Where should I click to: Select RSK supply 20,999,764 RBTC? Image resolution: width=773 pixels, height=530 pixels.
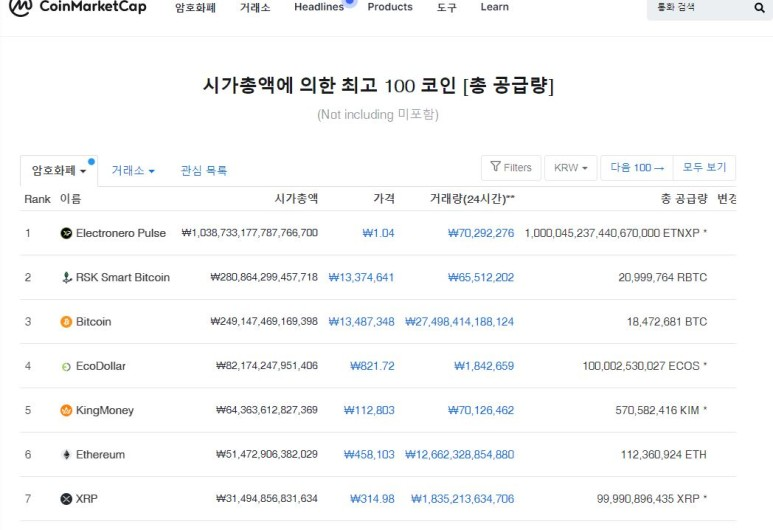[663, 278]
